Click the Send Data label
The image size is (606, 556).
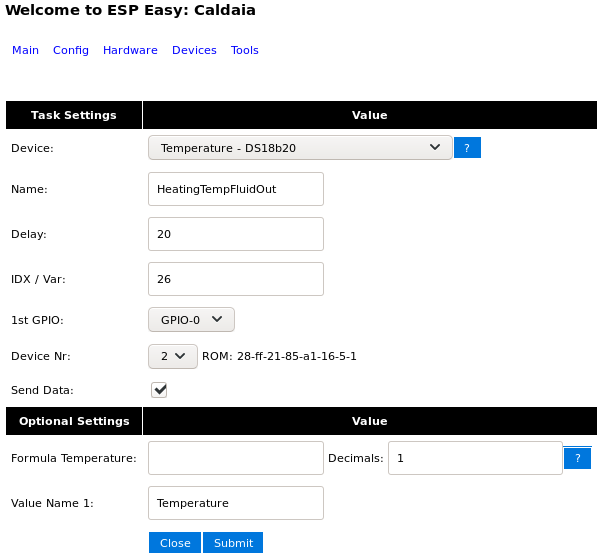point(42,390)
